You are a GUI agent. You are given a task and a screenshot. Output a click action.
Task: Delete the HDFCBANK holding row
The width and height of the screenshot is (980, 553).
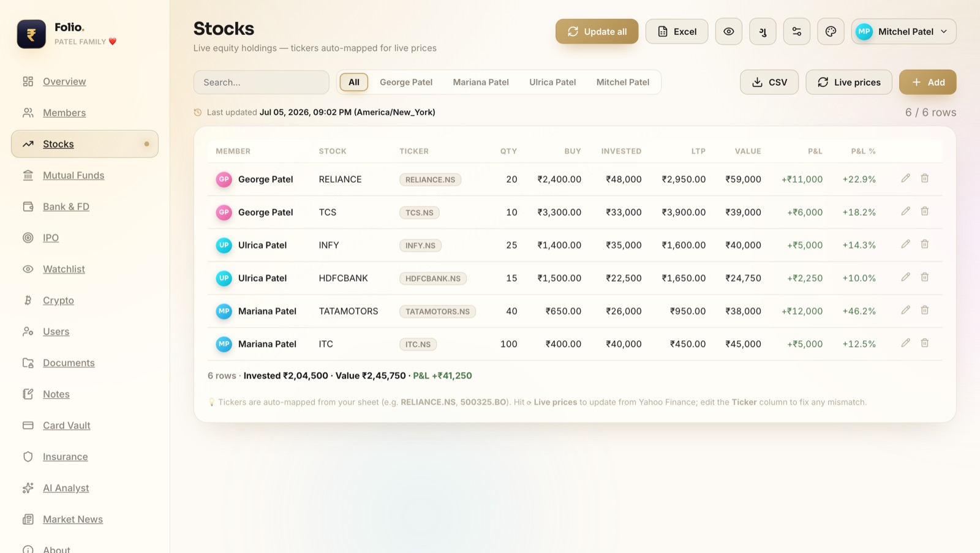tap(925, 277)
